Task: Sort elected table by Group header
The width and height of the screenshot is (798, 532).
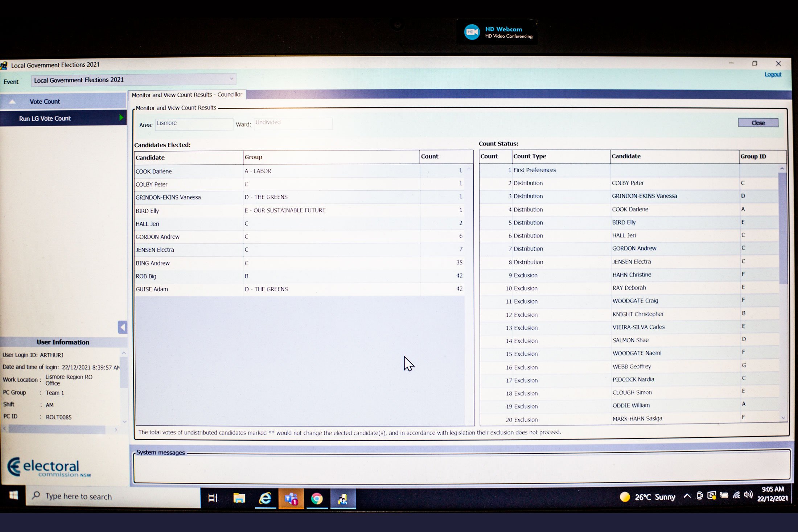Action: click(x=331, y=157)
